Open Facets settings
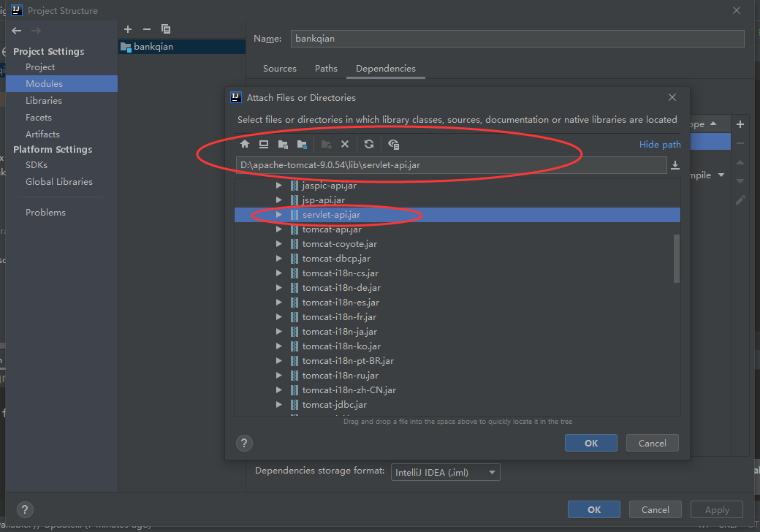Image resolution: width=760 pixels, height=532 pixels. point(39,117)
